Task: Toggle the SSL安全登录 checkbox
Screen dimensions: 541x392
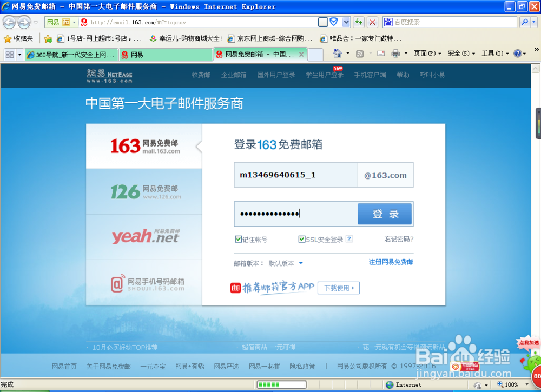Action: pyautogui.click(x=301, y=239)
